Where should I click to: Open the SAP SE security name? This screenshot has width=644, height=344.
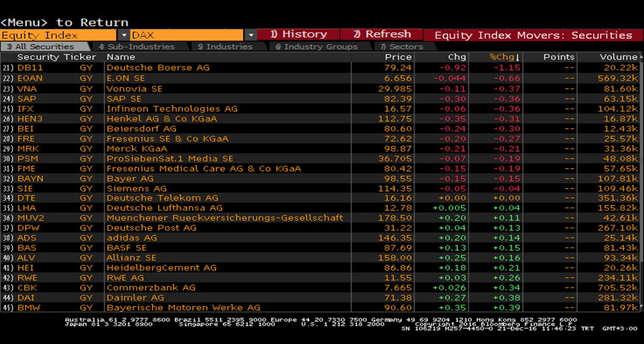click(x=124, y=99)
